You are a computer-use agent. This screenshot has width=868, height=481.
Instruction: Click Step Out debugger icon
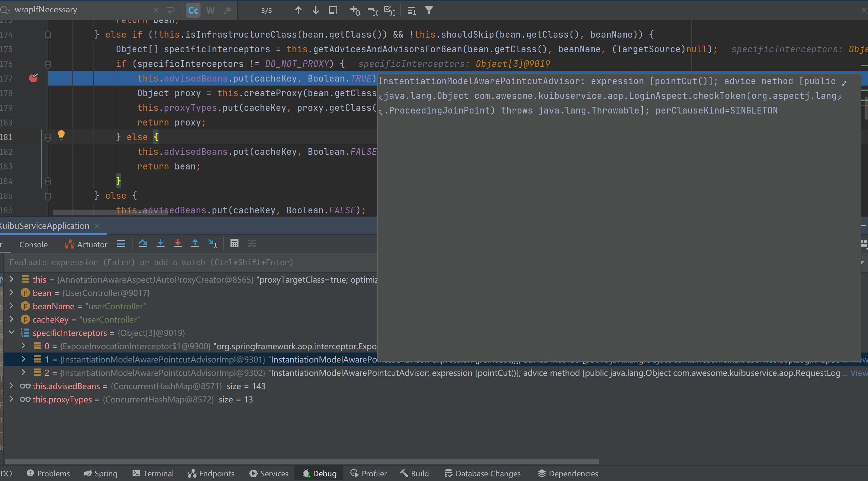(195, 244)
